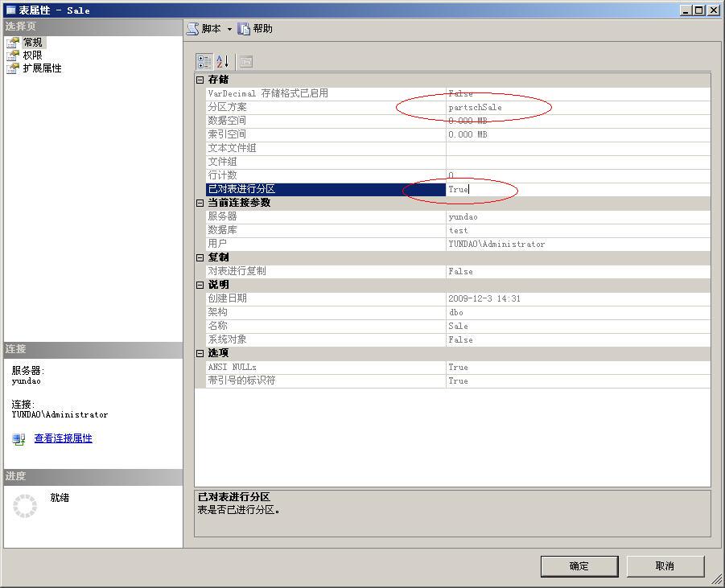Click the 确定 button
The height and width of the screenshot is (588, 725).
pos(578,565)
